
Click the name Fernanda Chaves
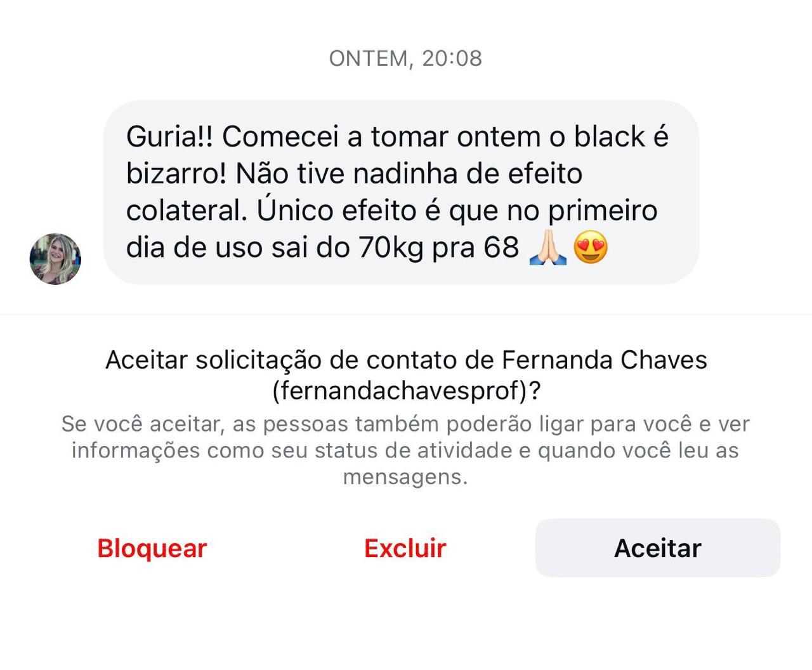[604, 360]
